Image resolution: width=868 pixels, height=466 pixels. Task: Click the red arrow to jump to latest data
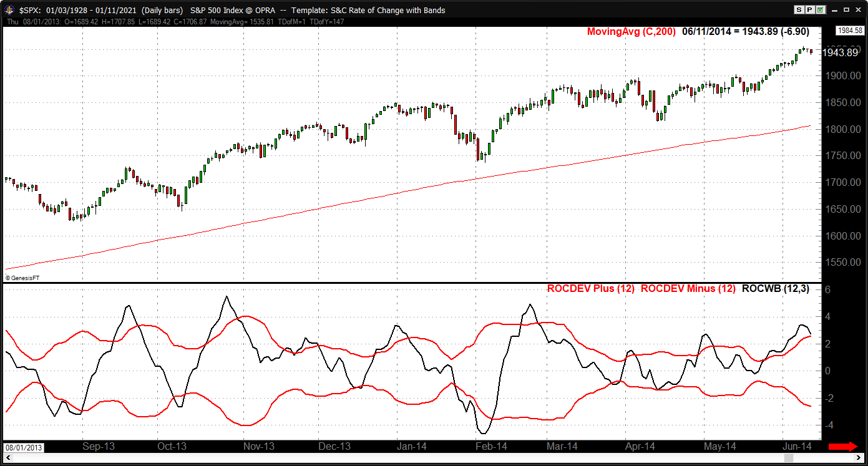pos(842,447)
